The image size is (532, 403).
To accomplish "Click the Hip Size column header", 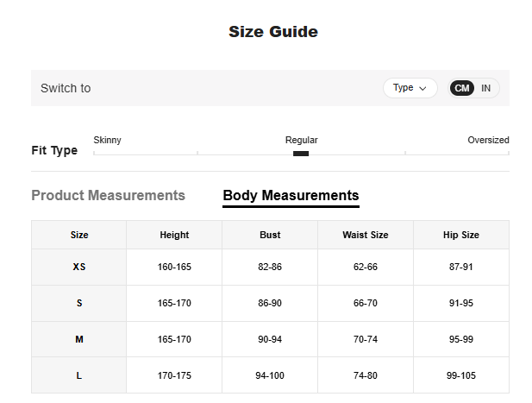I will (461, 235).
